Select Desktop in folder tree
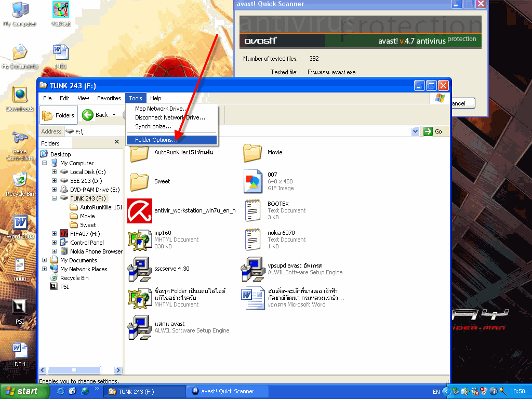Screen dimensions: 532x399 (x=56, y=154)
